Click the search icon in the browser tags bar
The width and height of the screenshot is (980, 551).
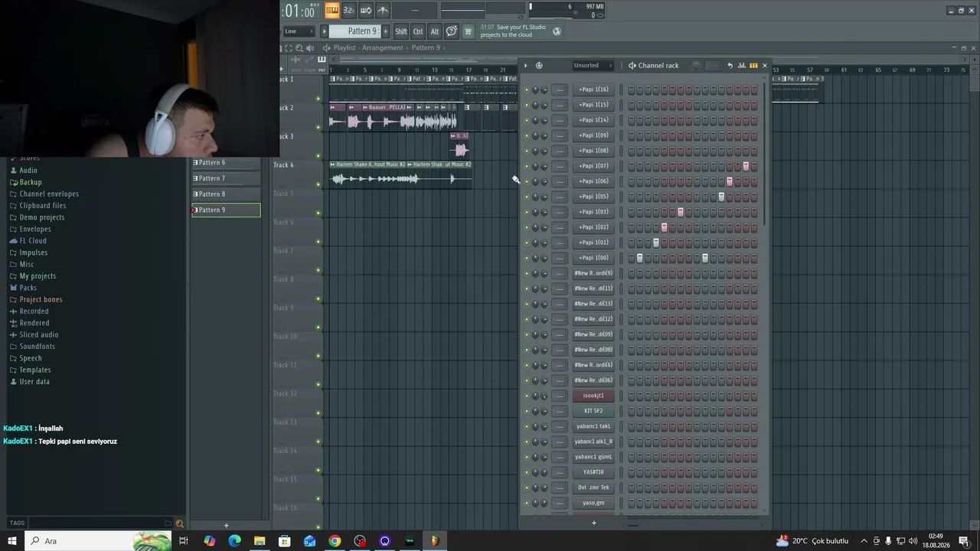click(179, 523)
